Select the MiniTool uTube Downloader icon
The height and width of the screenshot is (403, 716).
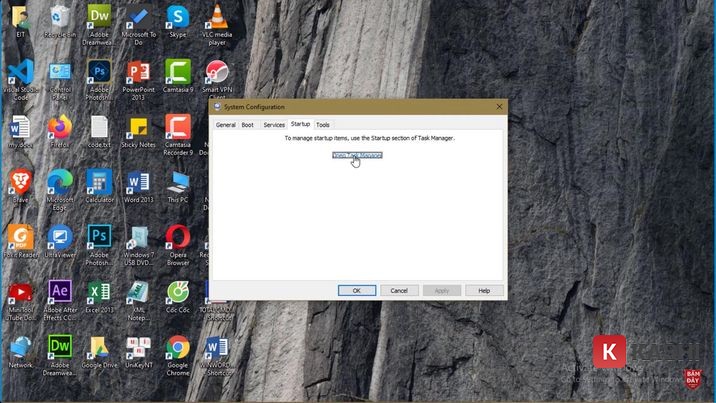pos(21,300)
